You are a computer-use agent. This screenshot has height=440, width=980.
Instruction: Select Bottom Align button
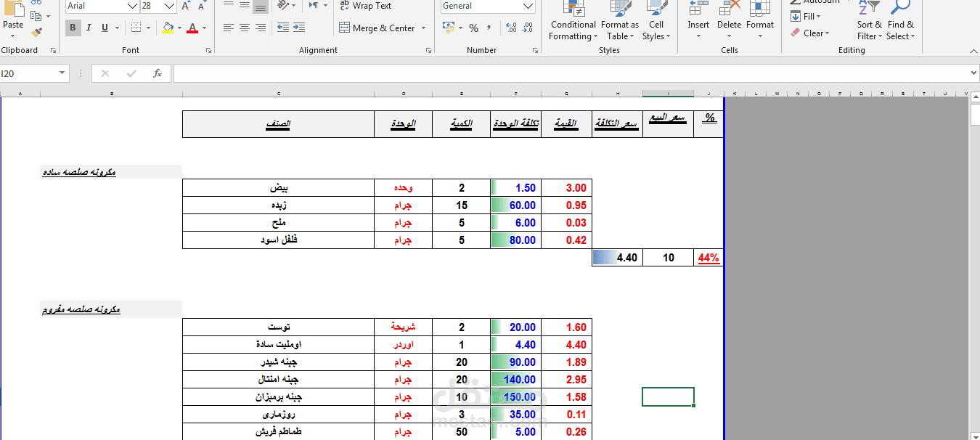coord(261,6)
